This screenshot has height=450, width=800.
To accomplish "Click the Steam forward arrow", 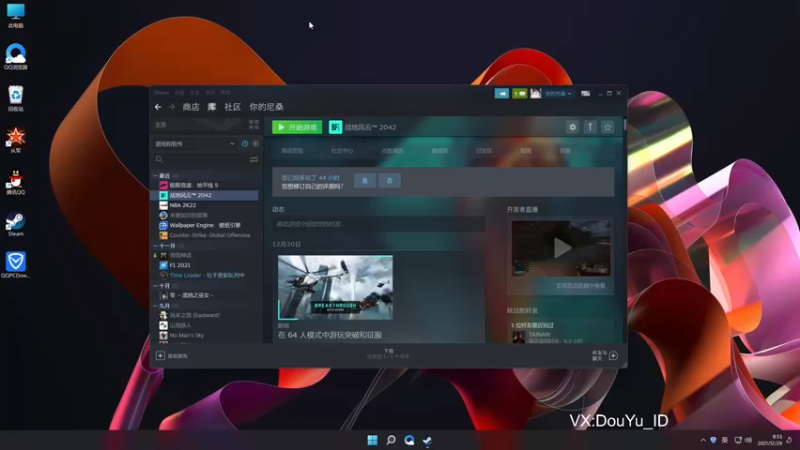I will tap(172, 107).
